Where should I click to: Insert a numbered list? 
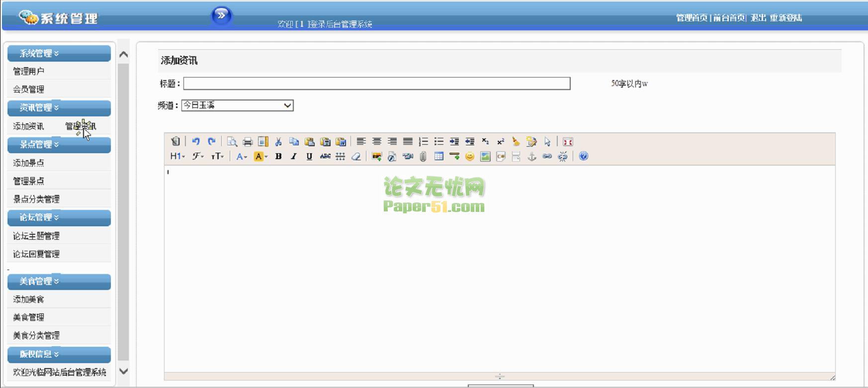(423, 141)
